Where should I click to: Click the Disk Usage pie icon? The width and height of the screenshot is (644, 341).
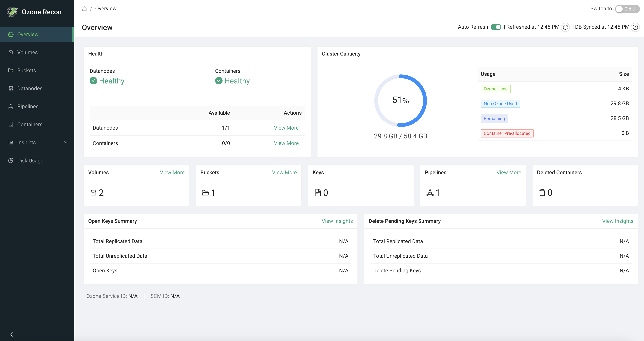pos(11,160)
